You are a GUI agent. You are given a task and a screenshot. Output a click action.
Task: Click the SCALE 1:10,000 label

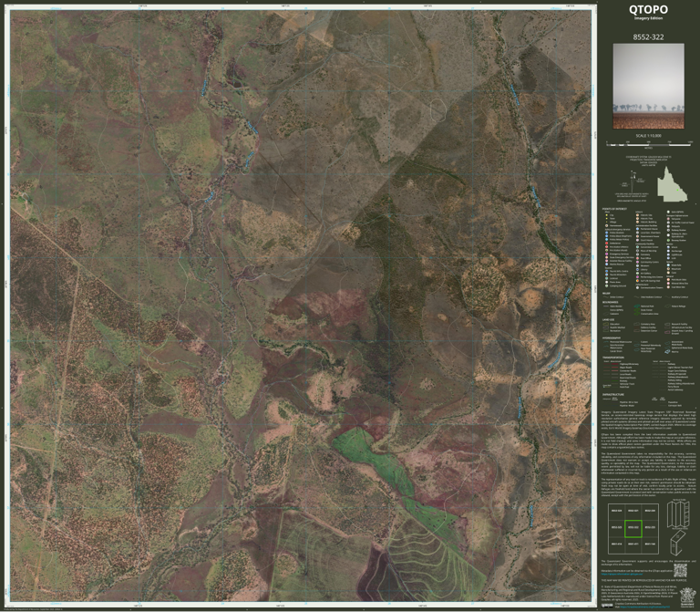pyautogui.click(x=648, y=135)
